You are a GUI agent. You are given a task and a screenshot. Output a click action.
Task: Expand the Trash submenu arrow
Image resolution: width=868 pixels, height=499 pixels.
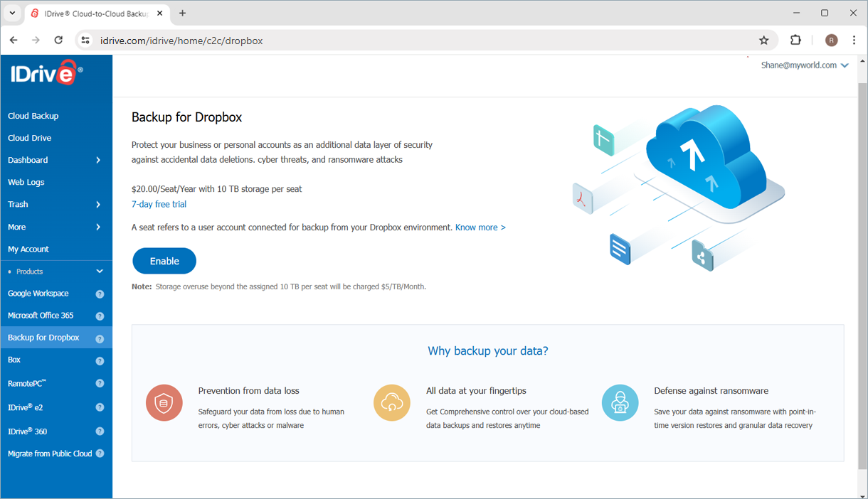click(x=98, y=205)
